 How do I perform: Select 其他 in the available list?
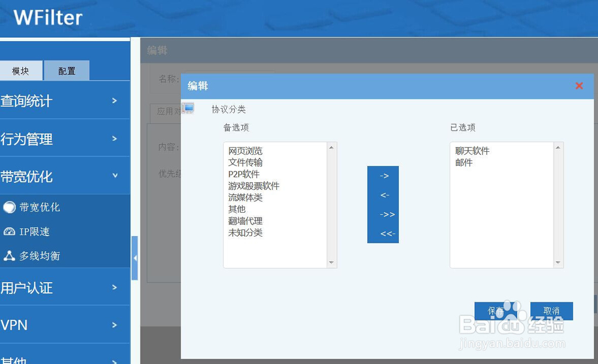click(x=237, y=209)
